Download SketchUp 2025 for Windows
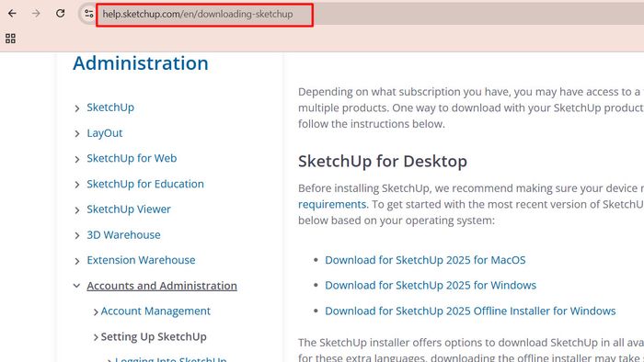Viewport: 644px width, 362px height. 431,286
